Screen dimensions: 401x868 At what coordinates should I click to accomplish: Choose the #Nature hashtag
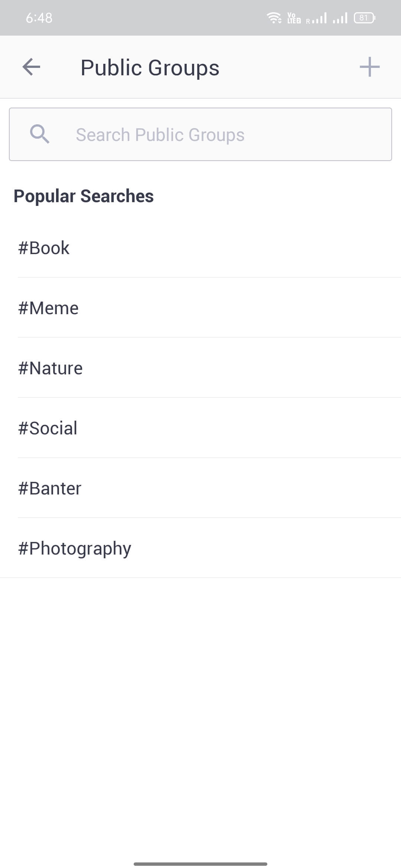[50, 368]
